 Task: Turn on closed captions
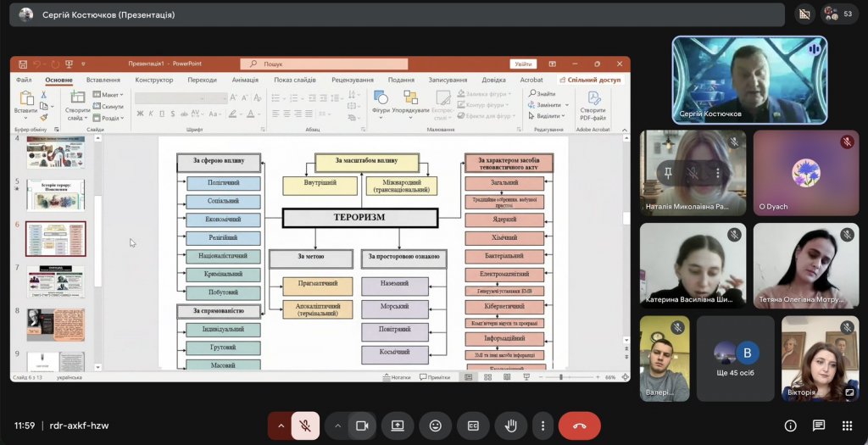[473, 426]
